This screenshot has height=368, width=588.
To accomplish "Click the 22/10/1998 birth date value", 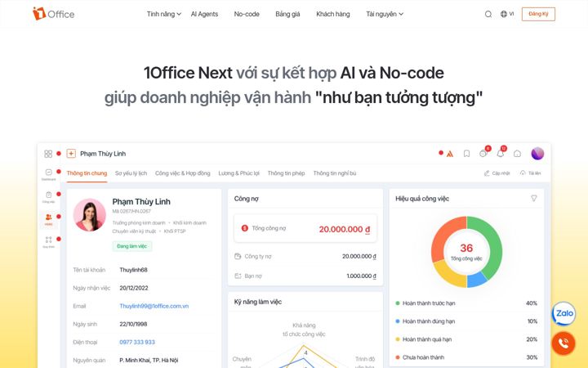I will [133, 324].
